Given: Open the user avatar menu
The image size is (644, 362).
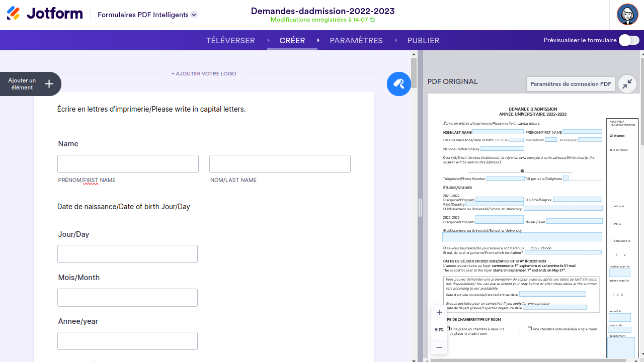Looking at the screenshot, I should [627, 15].
